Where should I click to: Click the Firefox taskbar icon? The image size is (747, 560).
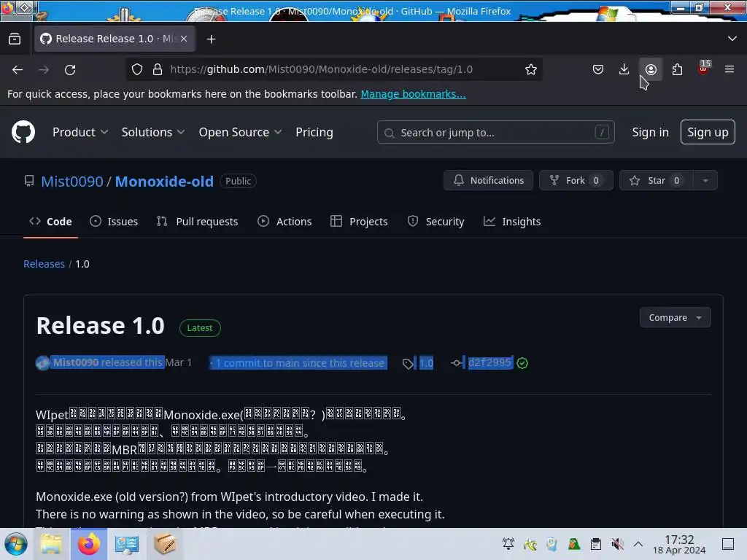(88, 544)
